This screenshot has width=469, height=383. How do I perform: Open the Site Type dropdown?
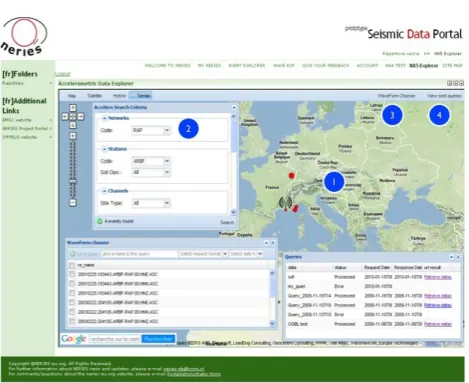pyautogui.click(x=167, y=203)
